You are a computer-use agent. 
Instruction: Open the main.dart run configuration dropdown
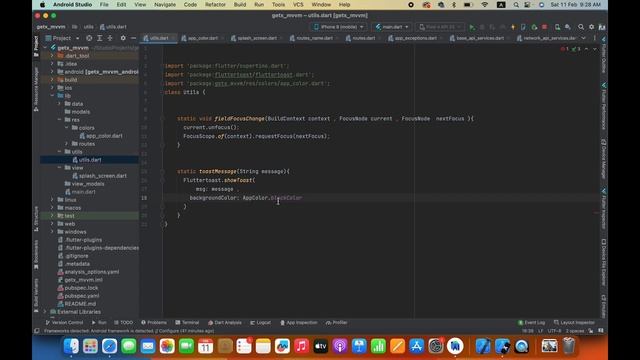click(x=392, y=27)
